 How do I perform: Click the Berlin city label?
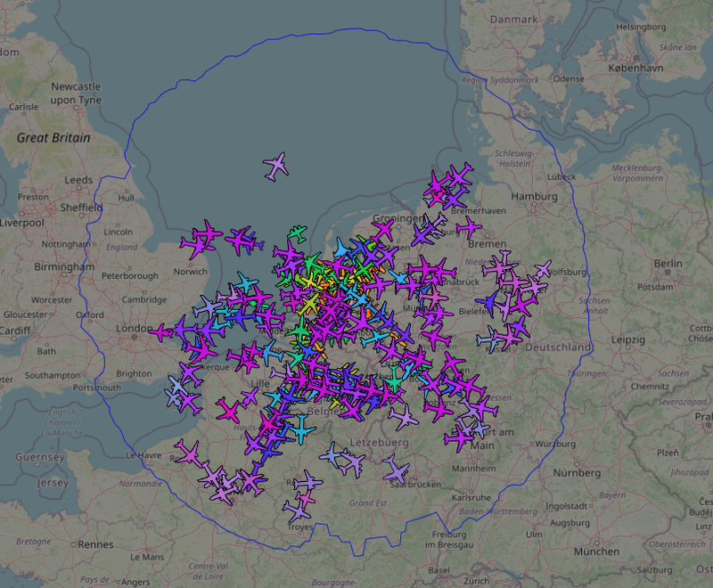668,263
